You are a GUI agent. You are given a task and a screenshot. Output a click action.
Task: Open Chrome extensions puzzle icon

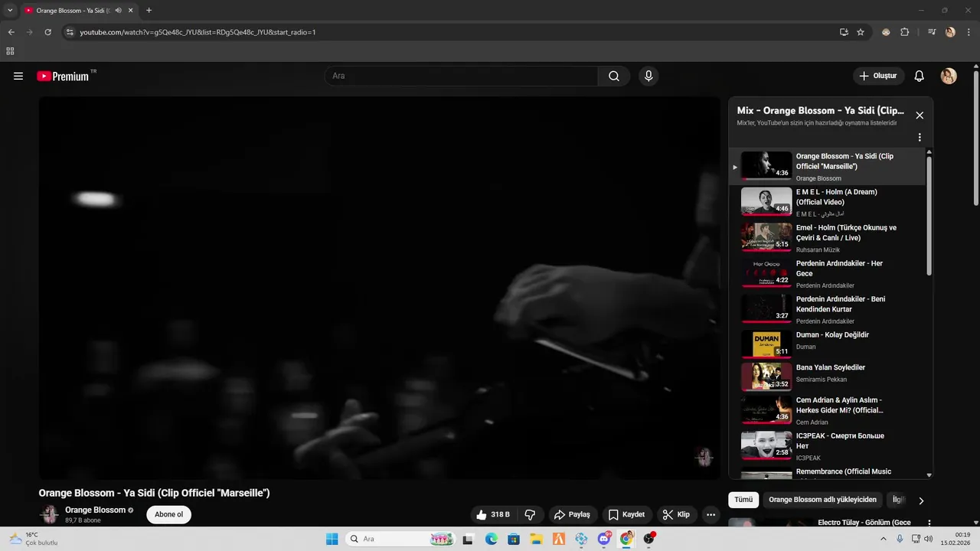[x=904, y=32]
